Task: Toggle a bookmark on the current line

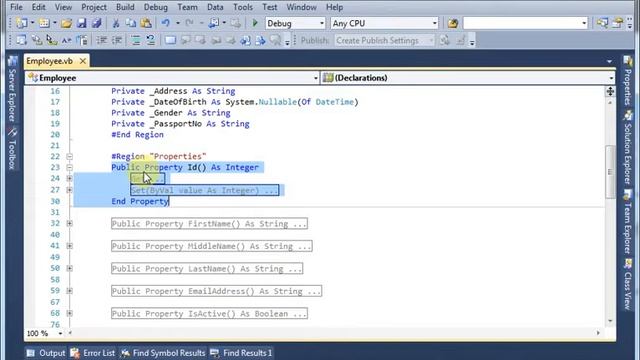Action: click(x=170, y=40)
